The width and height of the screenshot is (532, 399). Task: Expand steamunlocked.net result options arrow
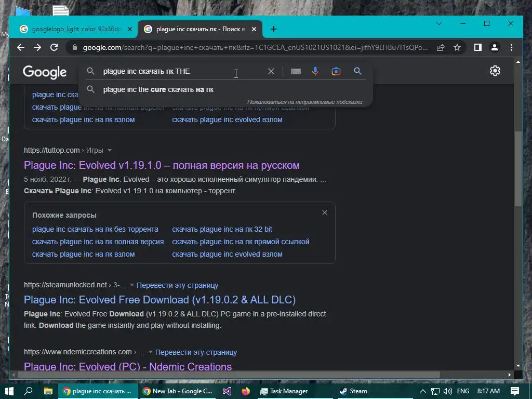click(131, 285)
